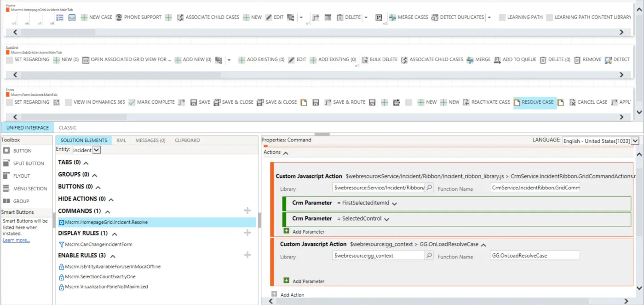Pick MENU SECTION from the Toolbox
Screen dimensions: 644x305
(x=25, y=188)
